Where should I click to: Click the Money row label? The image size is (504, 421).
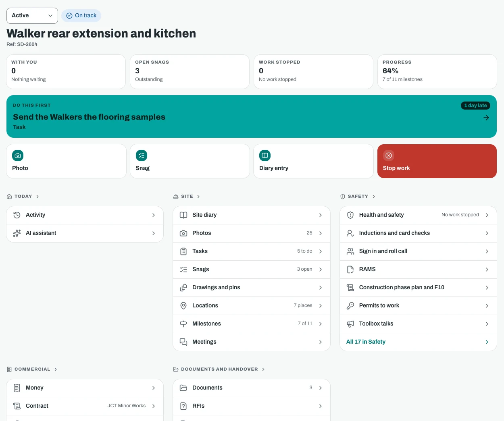point(35,388)
